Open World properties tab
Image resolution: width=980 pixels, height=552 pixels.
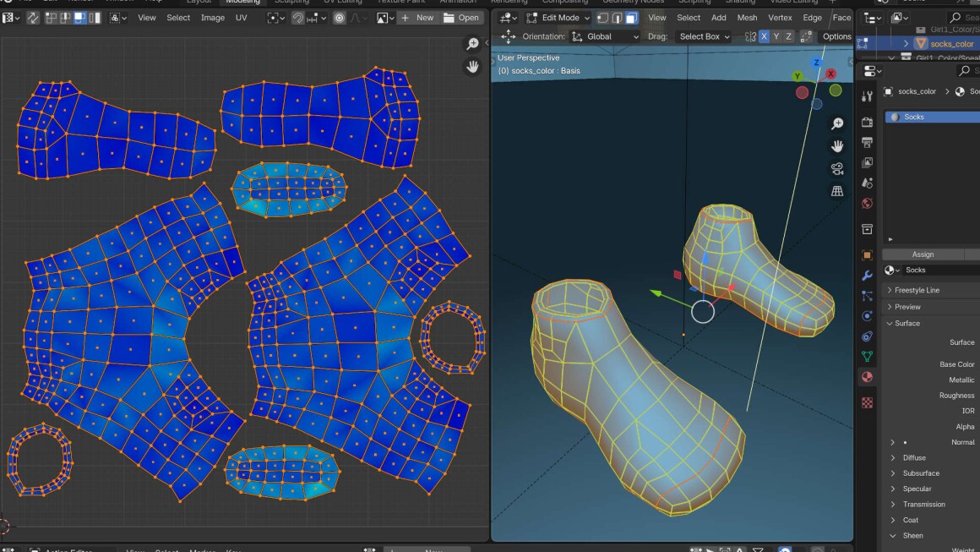coord(867,204)
